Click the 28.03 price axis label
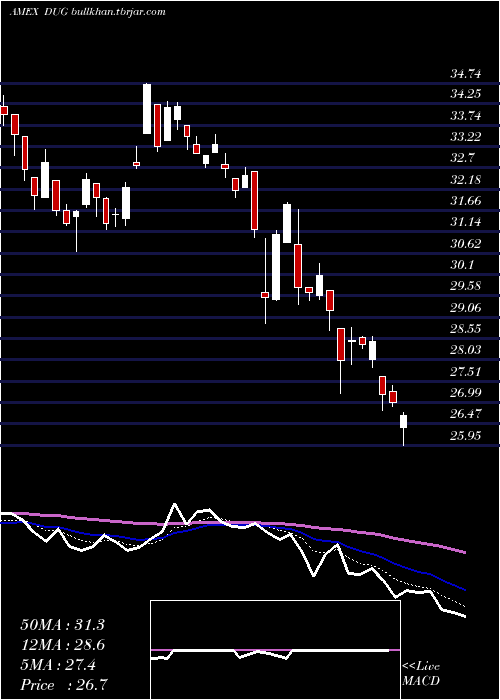The width and height of the screenshot is (500, 700). (x=465, y=350)
